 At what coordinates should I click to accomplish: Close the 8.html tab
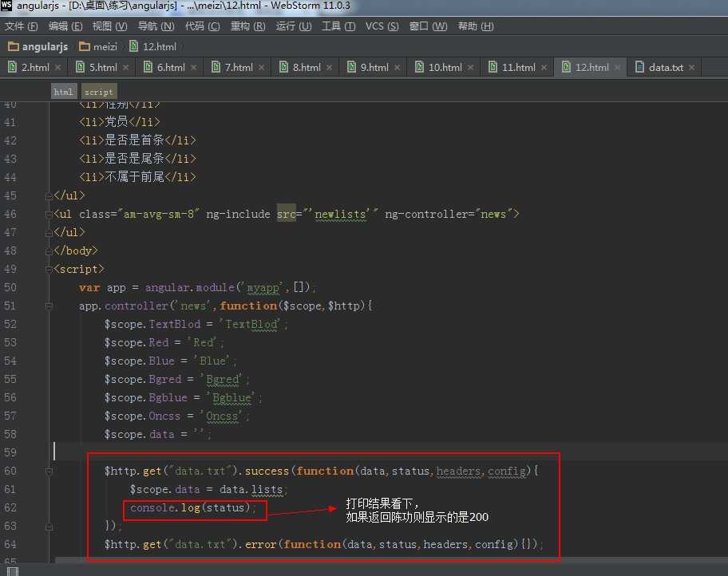329,68
